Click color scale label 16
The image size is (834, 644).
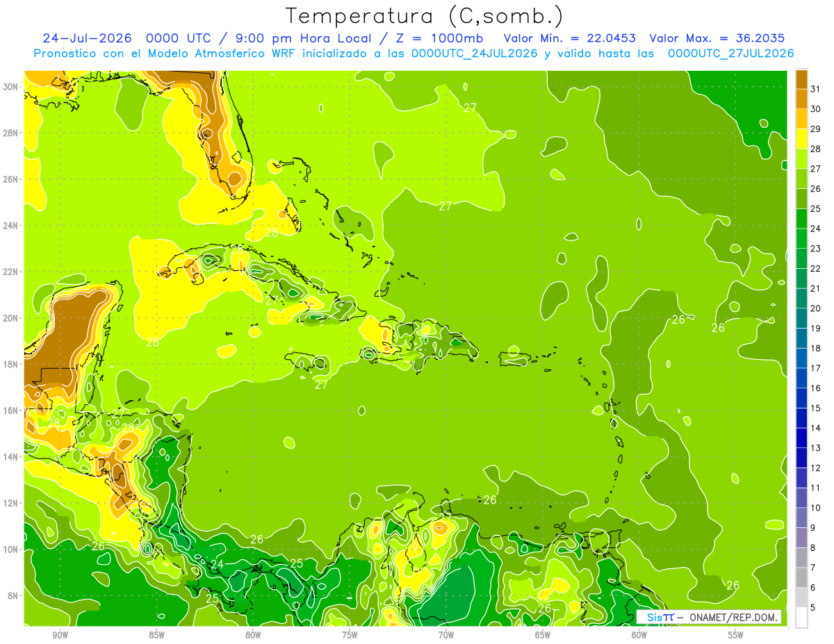click(x=815, y=388)
